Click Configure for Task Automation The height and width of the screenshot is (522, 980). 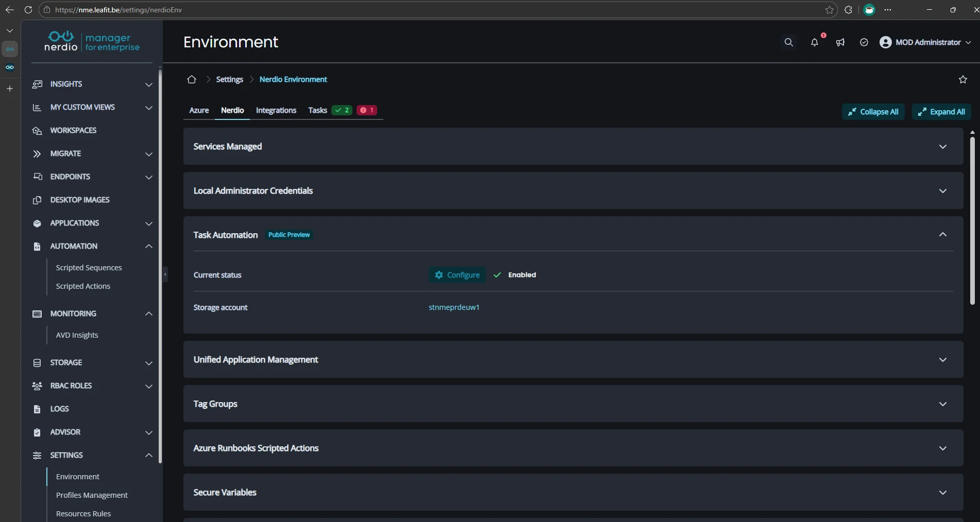tap(457, 275)
